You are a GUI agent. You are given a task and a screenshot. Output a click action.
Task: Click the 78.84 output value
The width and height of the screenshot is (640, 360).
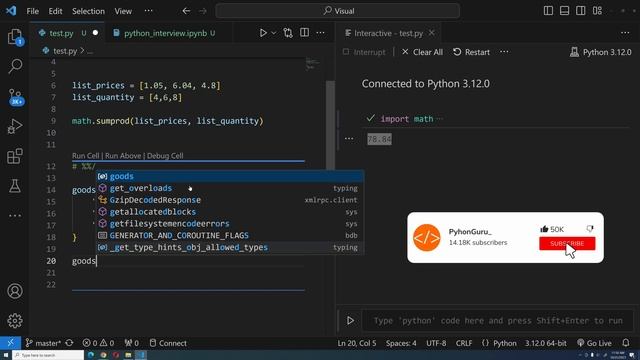pyautogui.click(x=379, y=139)
